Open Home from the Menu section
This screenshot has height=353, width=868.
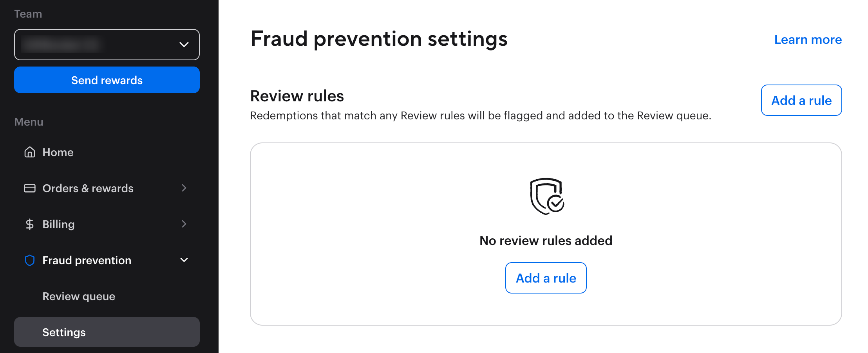[58, 153]
